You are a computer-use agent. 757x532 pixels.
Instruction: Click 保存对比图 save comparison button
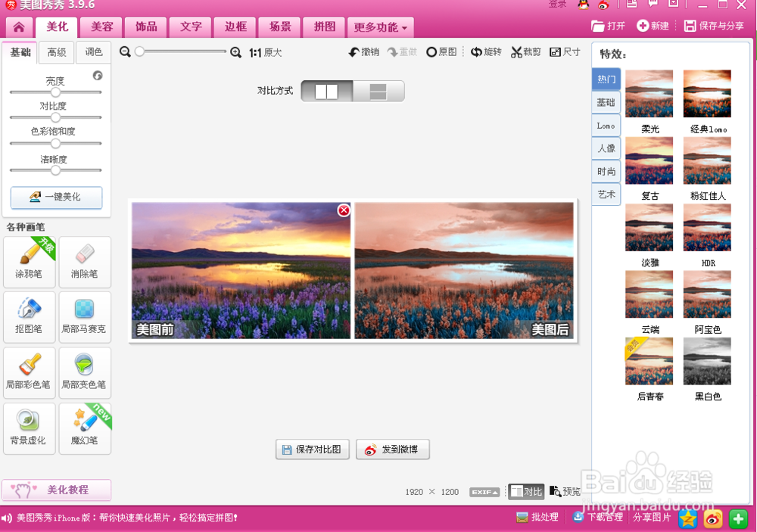(x=313, y=450)
